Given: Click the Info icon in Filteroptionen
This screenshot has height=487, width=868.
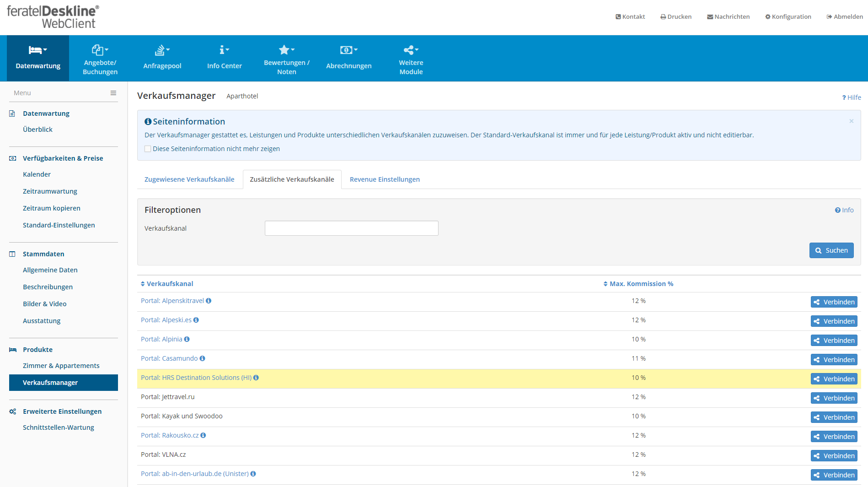Looking at the screenshot, I should coord(844,210).
